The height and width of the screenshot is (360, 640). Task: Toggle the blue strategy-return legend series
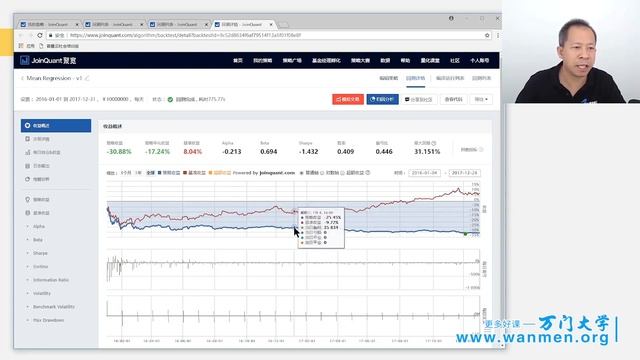pos(169,173)
